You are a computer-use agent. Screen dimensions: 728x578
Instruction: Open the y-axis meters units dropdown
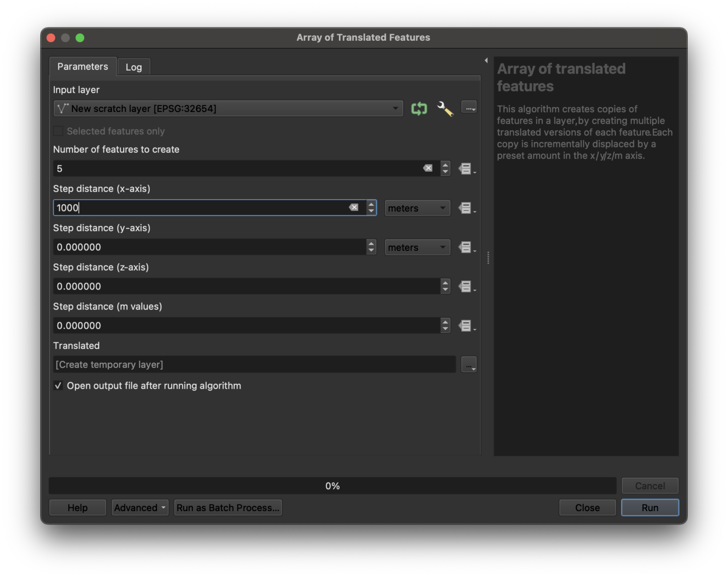tap(417, 247)
